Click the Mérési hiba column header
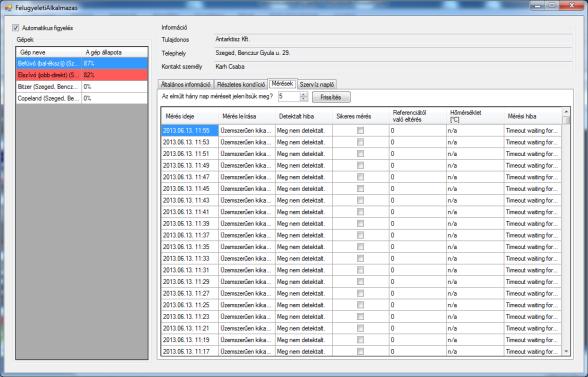Viewport: 588px width, 377px height. point(533,116)
